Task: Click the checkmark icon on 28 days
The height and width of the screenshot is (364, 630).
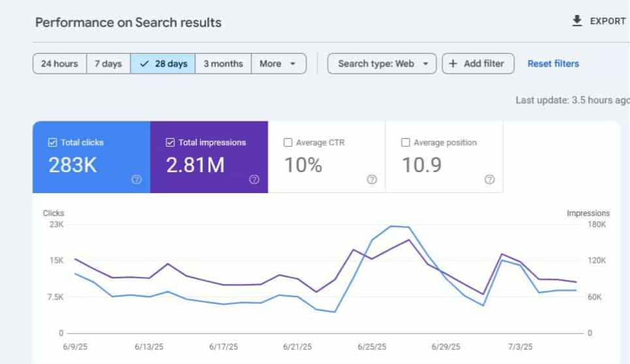Action: pos(144,64)
